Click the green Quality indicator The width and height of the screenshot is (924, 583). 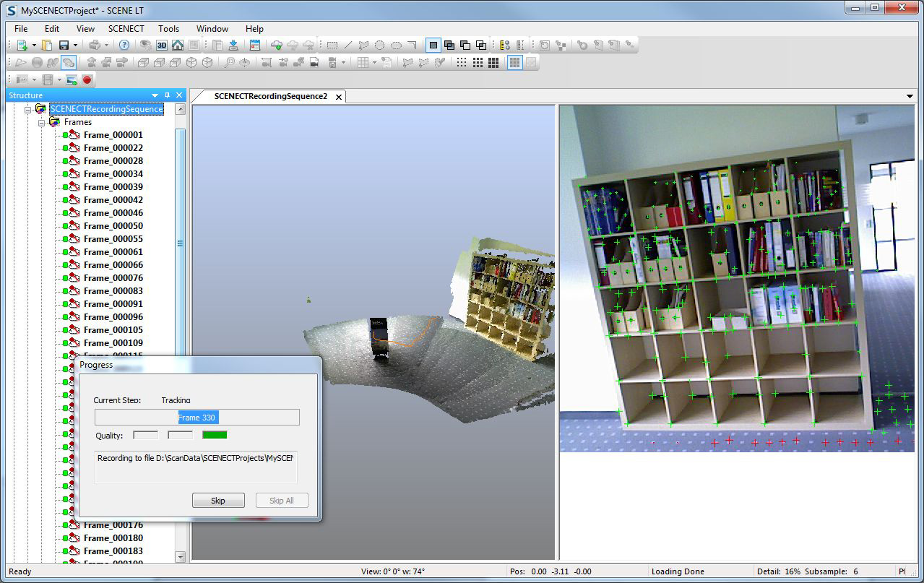tap(215, 435)
